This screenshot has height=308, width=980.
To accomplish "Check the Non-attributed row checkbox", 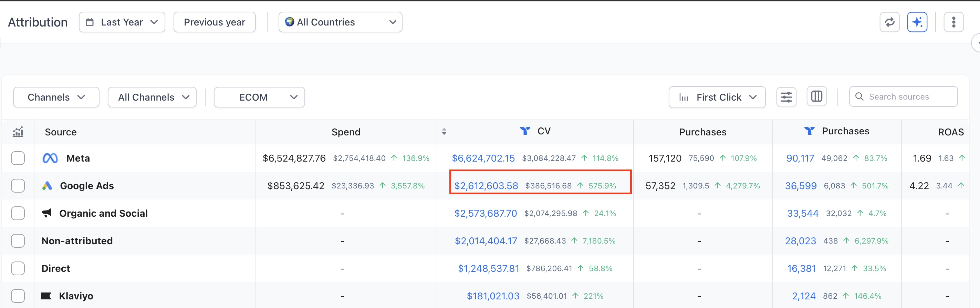I will click(18, 241).
